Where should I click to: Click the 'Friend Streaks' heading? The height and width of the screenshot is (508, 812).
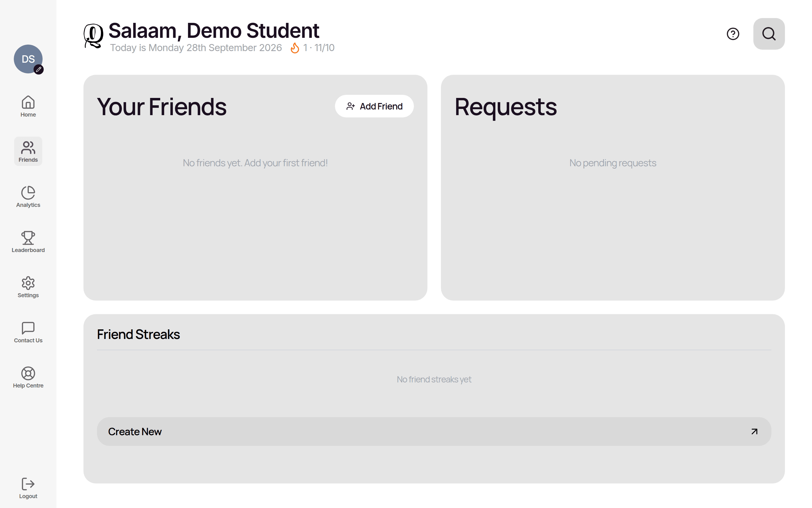(138, 334)
